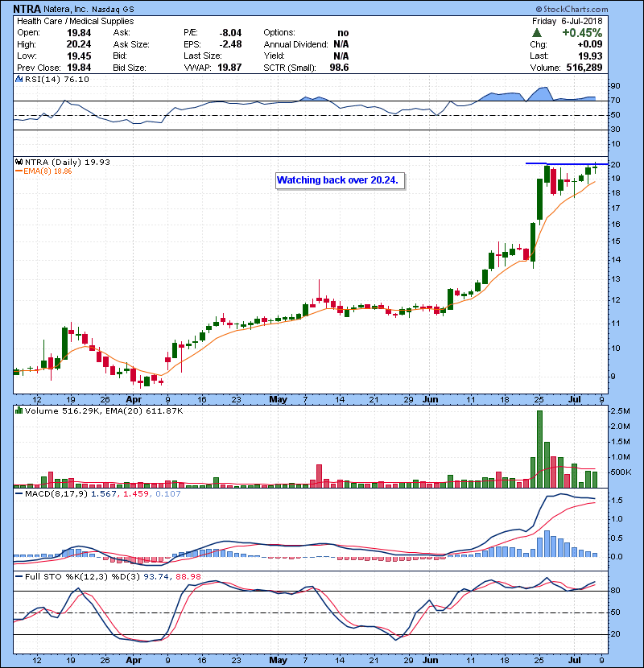Click the Volume 516.29K, EMA(20) 611.87K label
This screenshot has height=668, width=644.
[104, 411]
